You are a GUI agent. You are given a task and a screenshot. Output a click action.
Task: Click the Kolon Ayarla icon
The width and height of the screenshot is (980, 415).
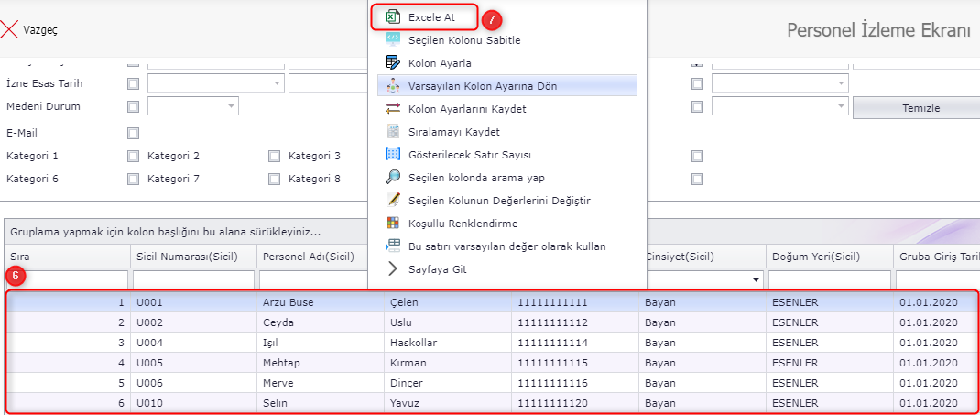coord(393,62)
